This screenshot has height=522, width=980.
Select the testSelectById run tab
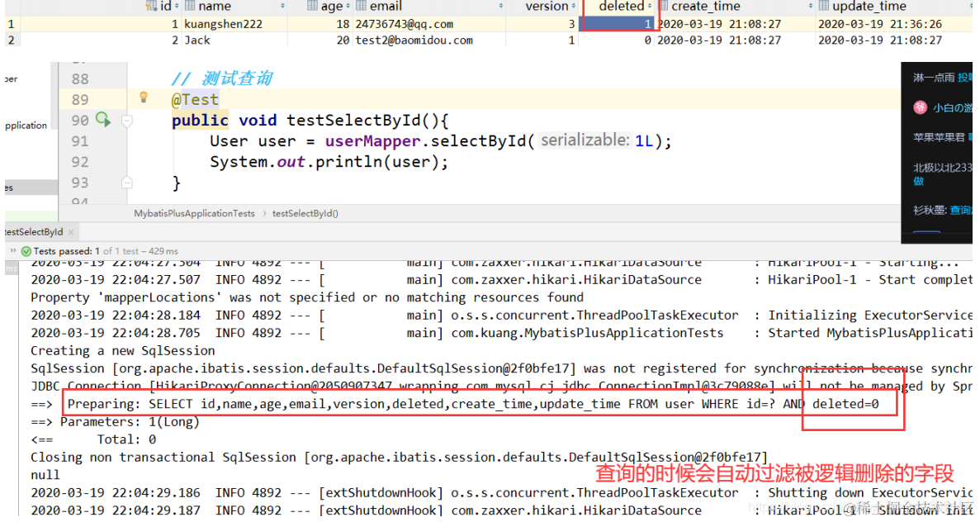33,232
